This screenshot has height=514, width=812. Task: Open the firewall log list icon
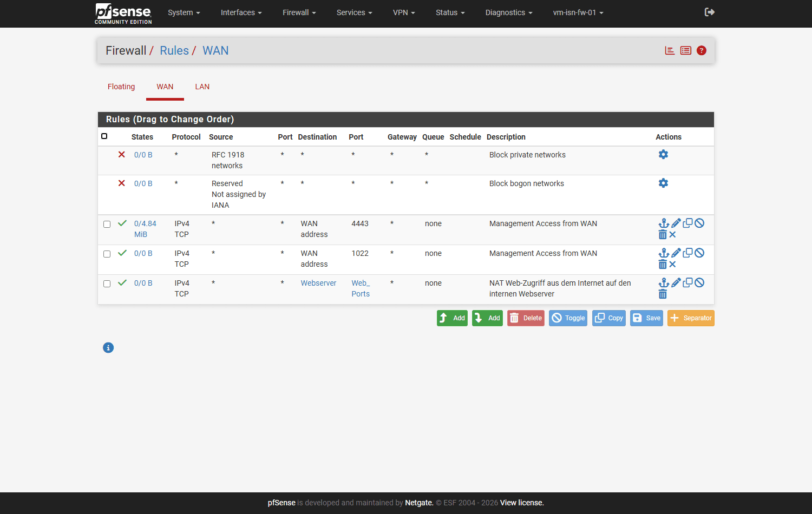[686, 50]
